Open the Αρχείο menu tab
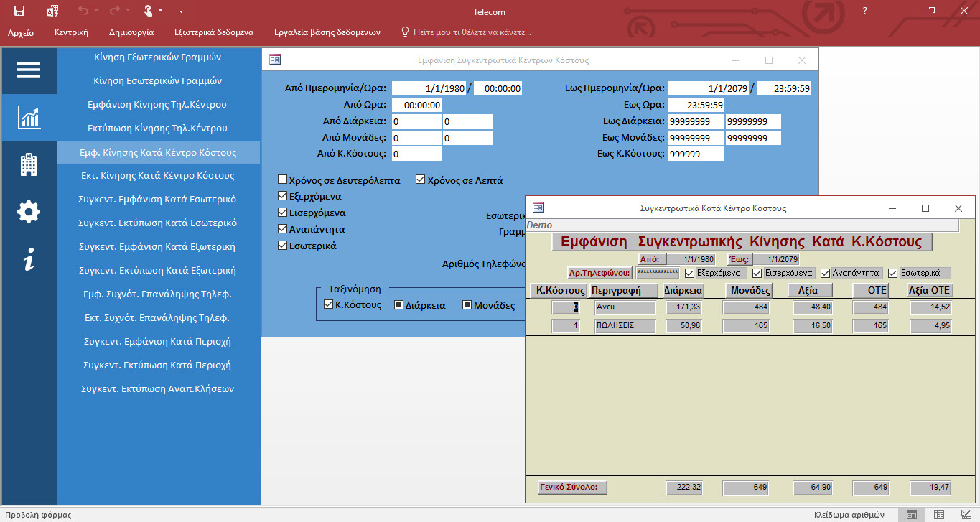This screenshot has width=980, height=522. (21, 32)
